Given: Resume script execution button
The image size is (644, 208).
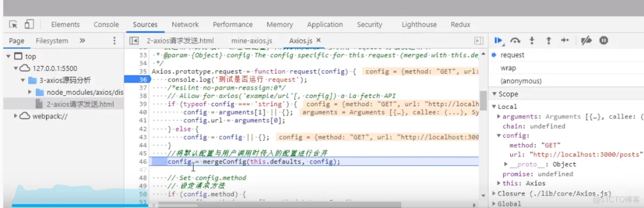Looking at the screenshot, I should click(x=499, y=41).
